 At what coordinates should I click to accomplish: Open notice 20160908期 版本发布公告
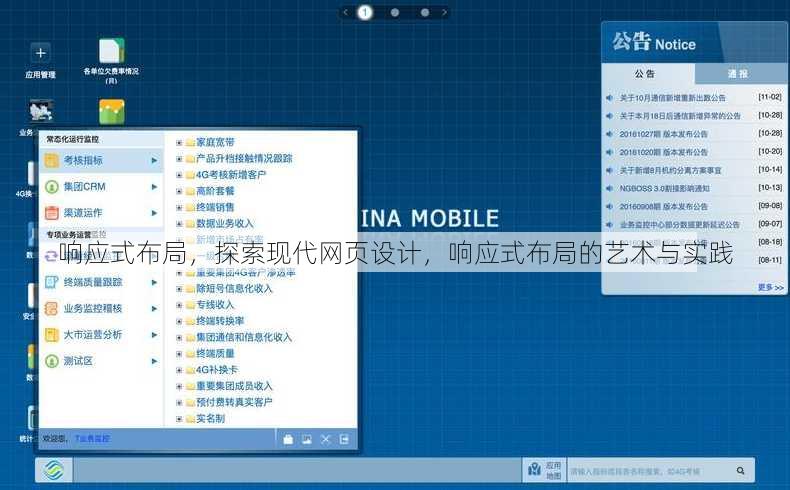click(x=664, y=206)
